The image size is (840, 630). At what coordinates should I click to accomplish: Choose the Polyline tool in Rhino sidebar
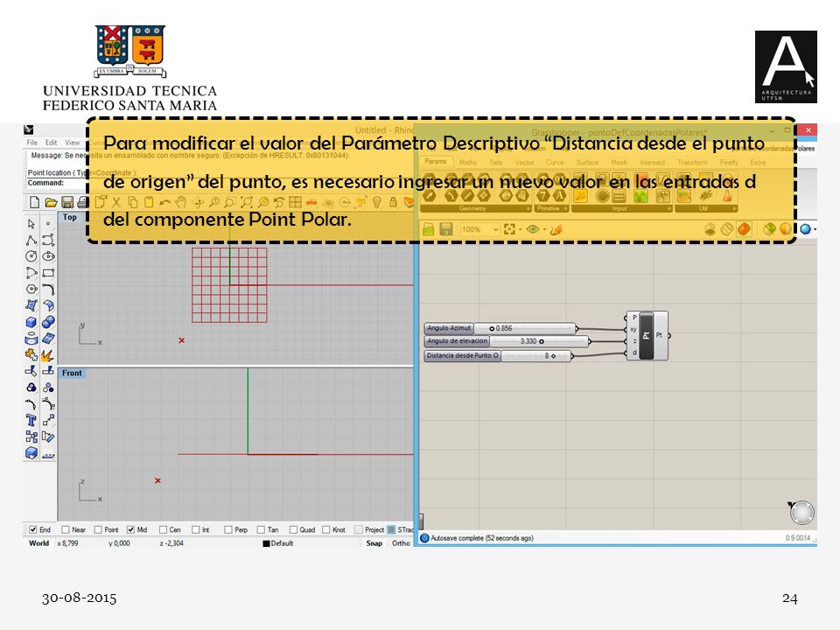point(31,240)
